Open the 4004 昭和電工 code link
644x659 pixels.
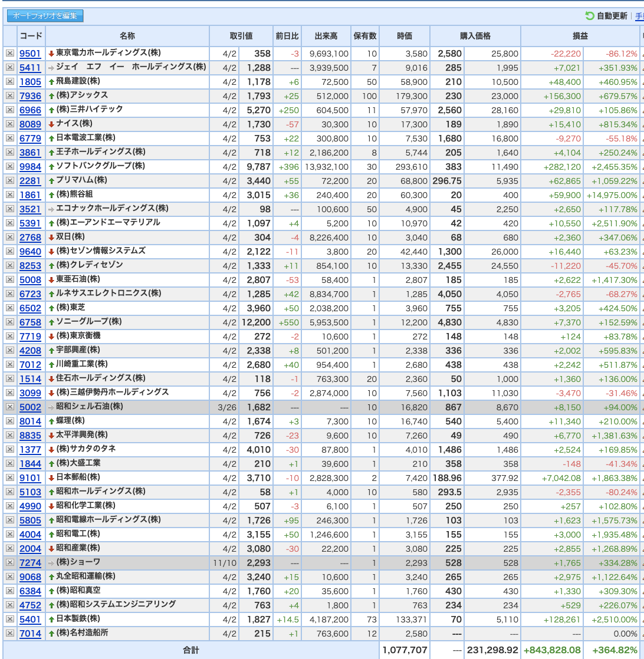point(30,535)
